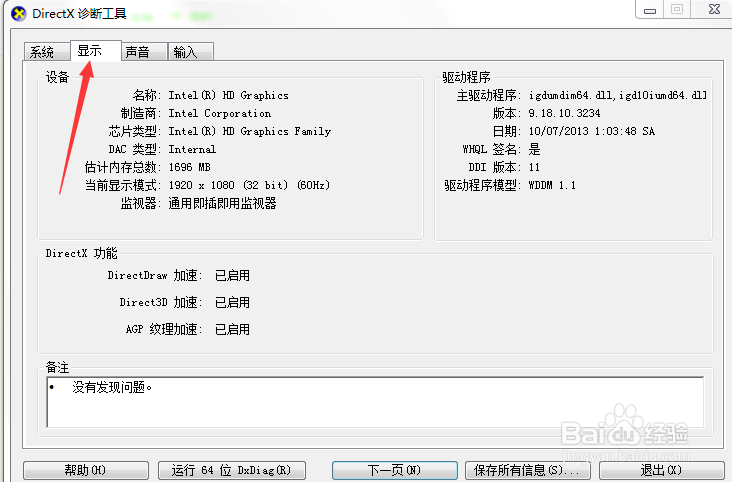This screenshot has height=482, width=732.
Task: Click the DAC type value Internal
Action: pyautogui.click(x=192, y=149)
